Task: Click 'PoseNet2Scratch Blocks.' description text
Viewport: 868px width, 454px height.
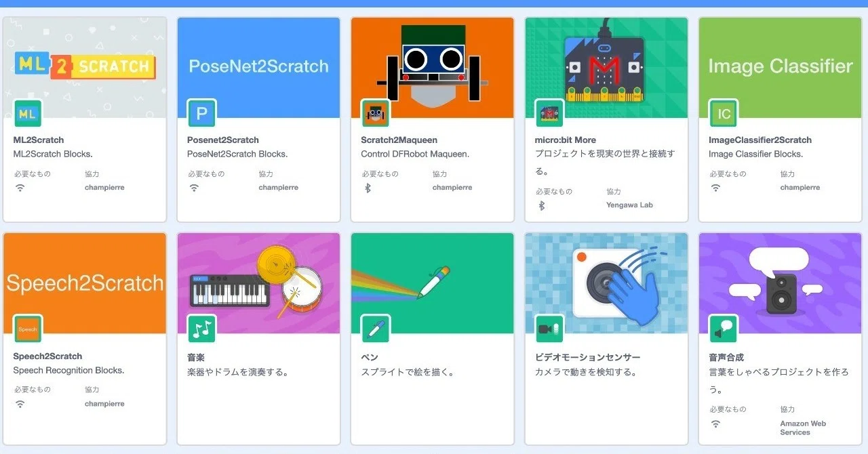Action: point(237,154)
